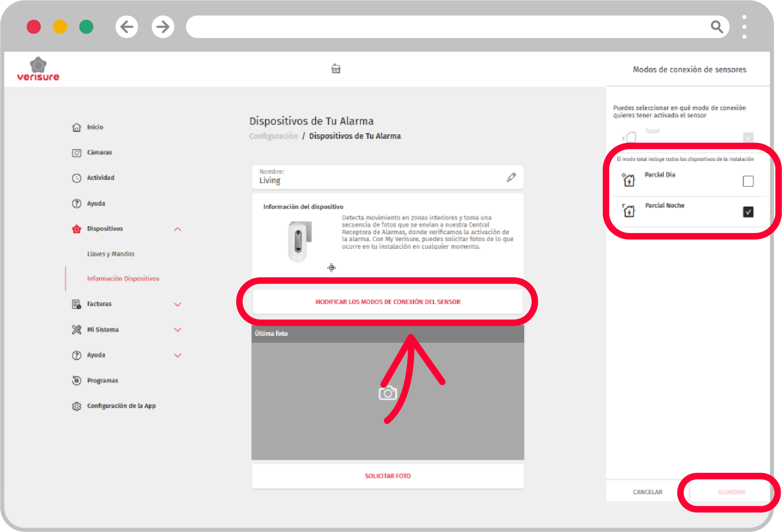Click the Configuración breadcrumb link
The height and width of the screenshot is (532, 782).
[273, 136]
